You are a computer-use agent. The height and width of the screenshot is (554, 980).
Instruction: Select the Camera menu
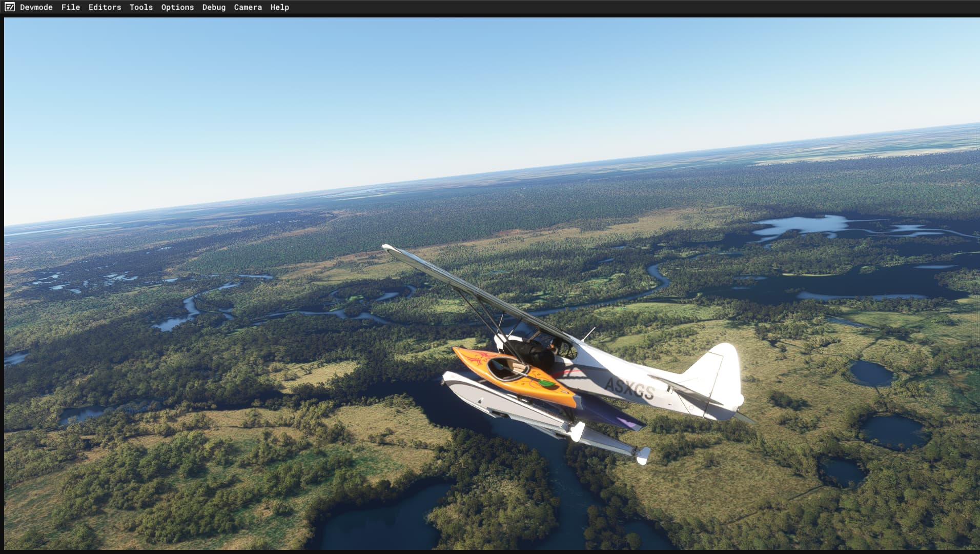click(x=248, y=7)
